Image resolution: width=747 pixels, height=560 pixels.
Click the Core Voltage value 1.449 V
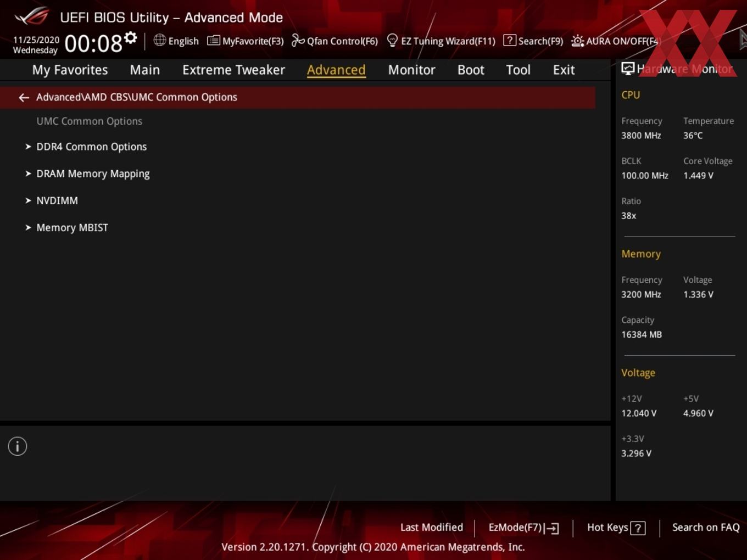(x=698, y=176)
